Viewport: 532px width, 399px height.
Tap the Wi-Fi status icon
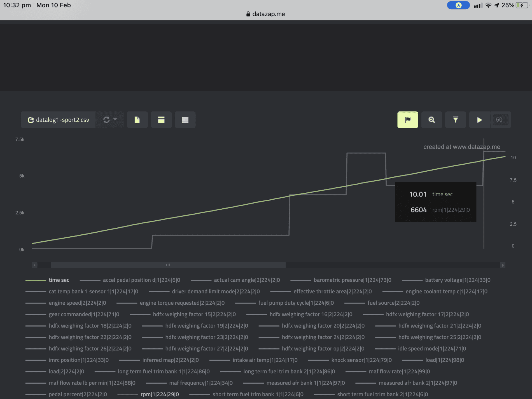(x=488, y=5)
